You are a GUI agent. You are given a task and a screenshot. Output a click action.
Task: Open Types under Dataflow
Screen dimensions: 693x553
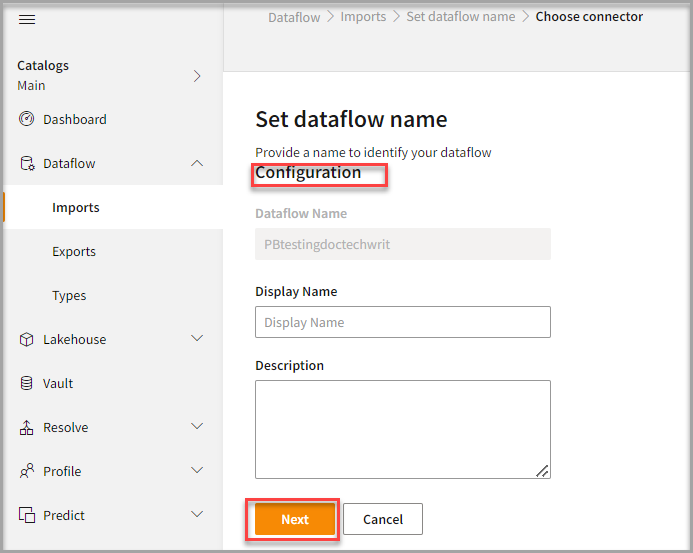(x=69, y=296)
